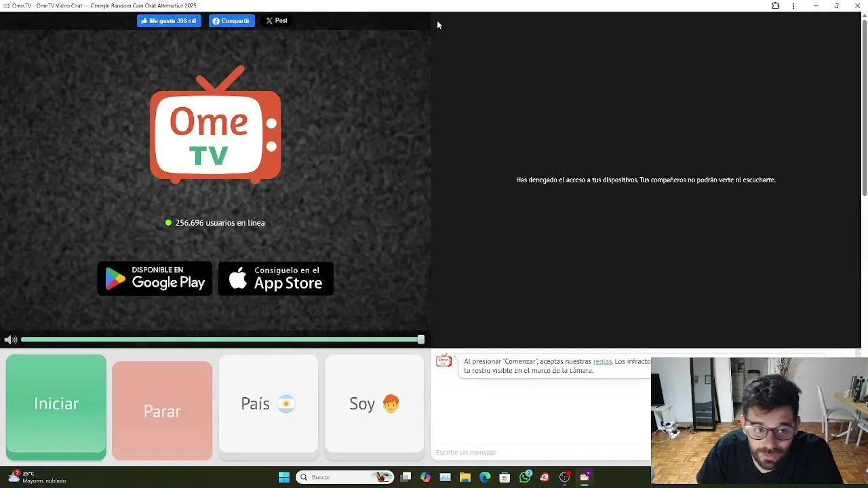Click the Facebook Compartir button
868x488 pixels.
231,21
